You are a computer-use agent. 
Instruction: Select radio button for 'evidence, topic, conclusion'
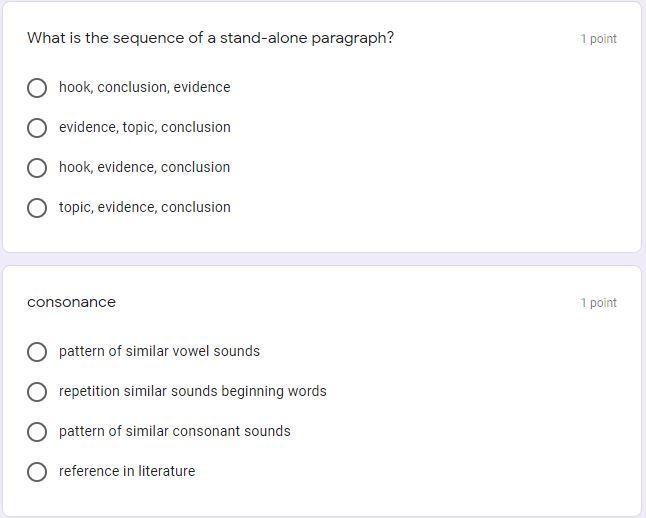point(37,128)
